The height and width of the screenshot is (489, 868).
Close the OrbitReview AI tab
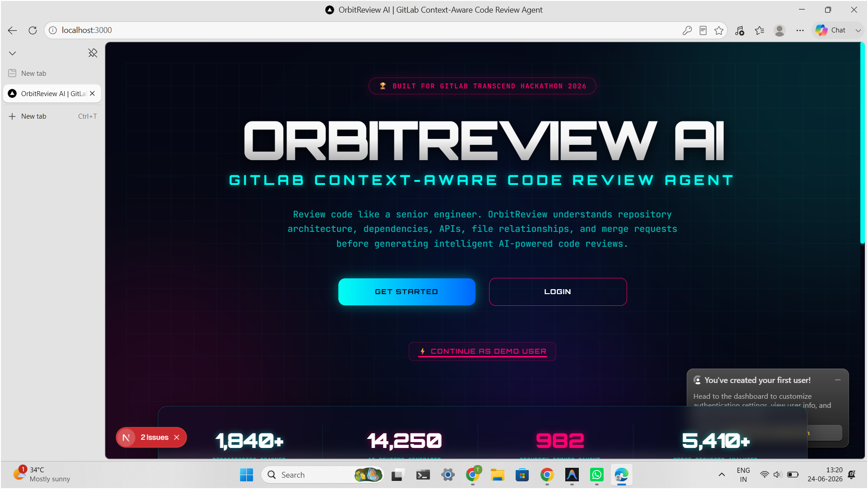92,93
